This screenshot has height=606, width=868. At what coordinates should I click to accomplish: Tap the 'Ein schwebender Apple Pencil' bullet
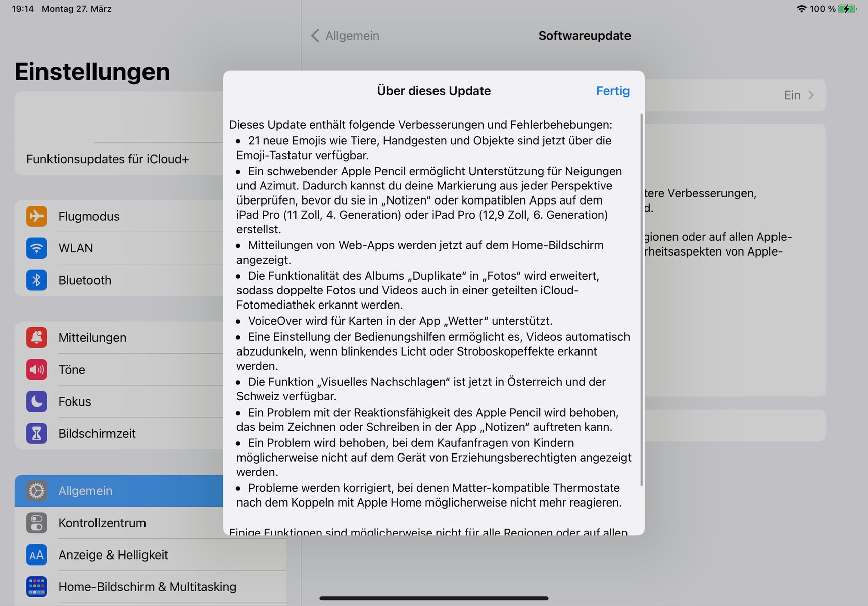429,200
